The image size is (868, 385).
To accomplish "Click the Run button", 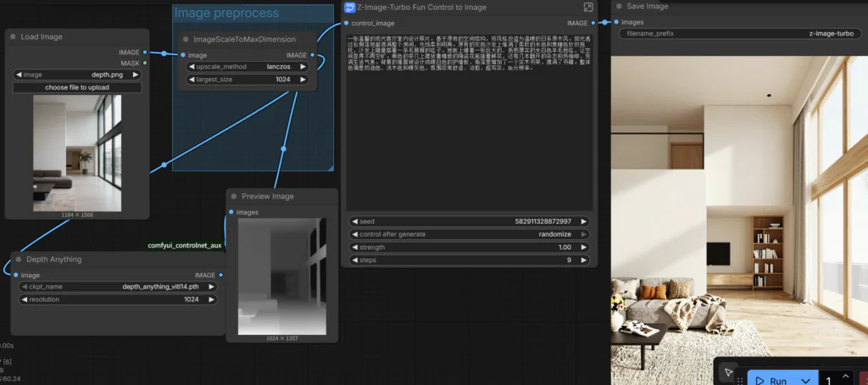I will click(771, 379).
